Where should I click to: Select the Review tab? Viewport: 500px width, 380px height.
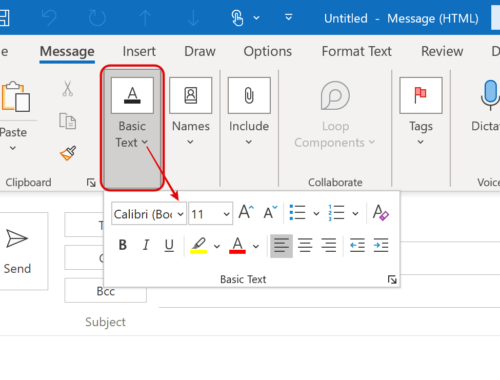point(442,51)
